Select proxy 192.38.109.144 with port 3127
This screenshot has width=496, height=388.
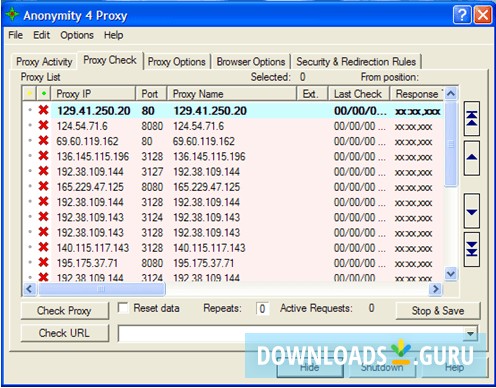coord(233,172)
